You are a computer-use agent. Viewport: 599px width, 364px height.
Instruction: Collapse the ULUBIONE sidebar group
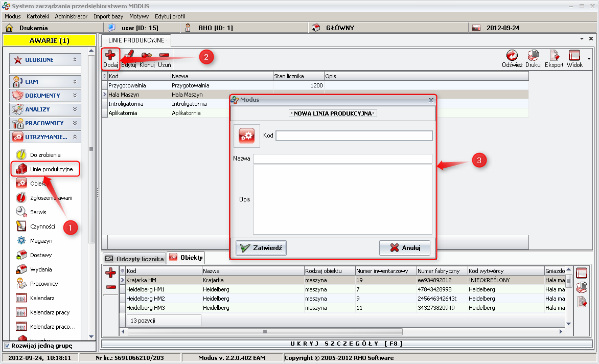click(x=75, y=60)
